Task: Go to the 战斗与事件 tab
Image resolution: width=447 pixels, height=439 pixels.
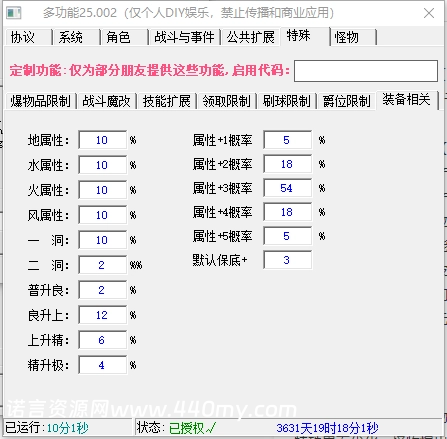Action: coord(184,37)
